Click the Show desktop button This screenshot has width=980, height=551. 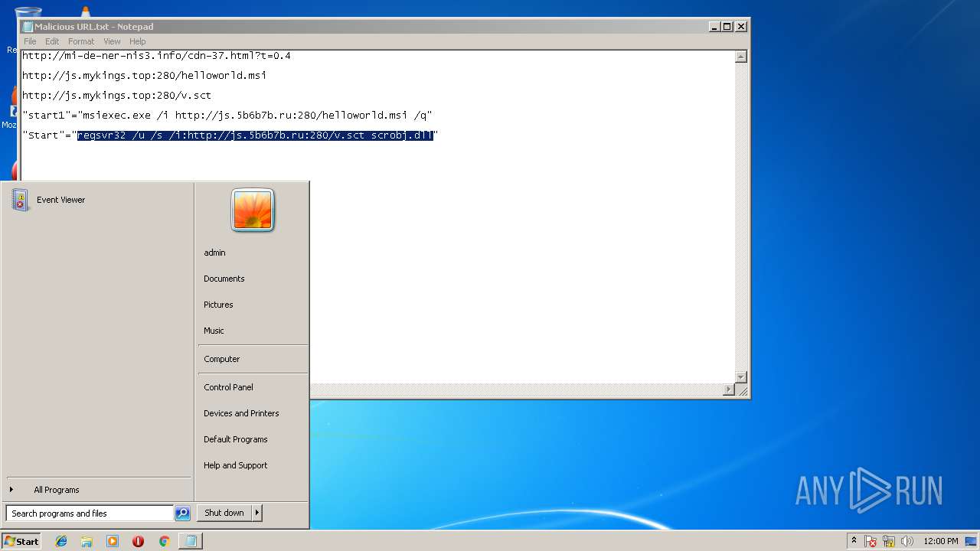[x=972, y=541]
